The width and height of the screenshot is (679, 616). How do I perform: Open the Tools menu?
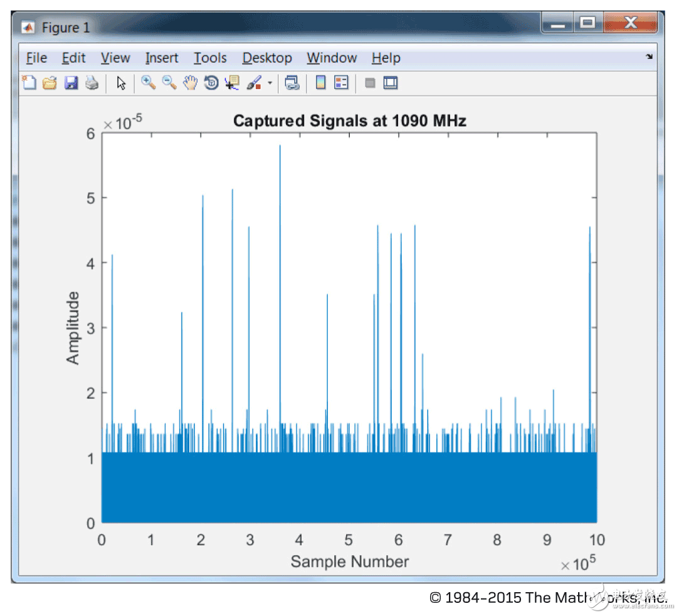tap(209, 58)
